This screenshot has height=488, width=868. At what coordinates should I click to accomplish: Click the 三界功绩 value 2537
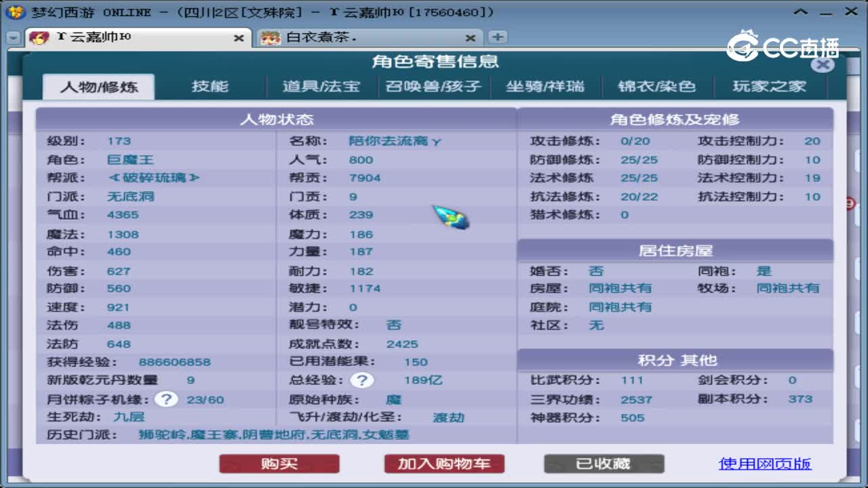[636, 399]
